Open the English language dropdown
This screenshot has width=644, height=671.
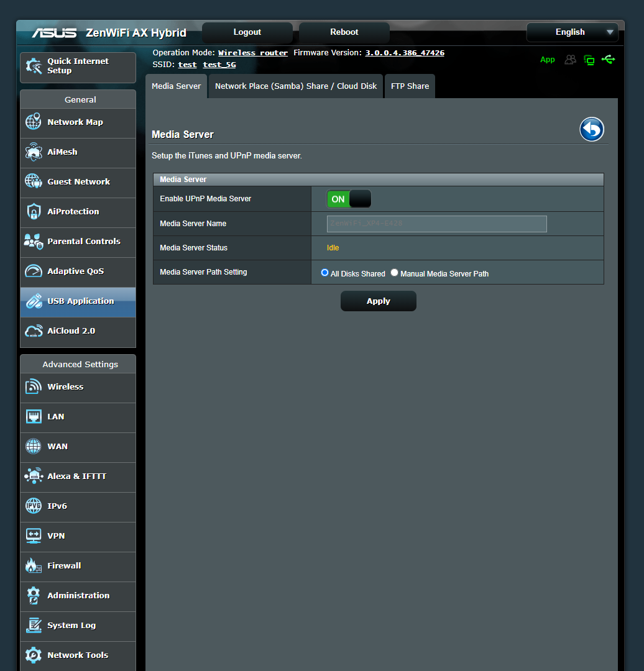click(x=571, y=32)
